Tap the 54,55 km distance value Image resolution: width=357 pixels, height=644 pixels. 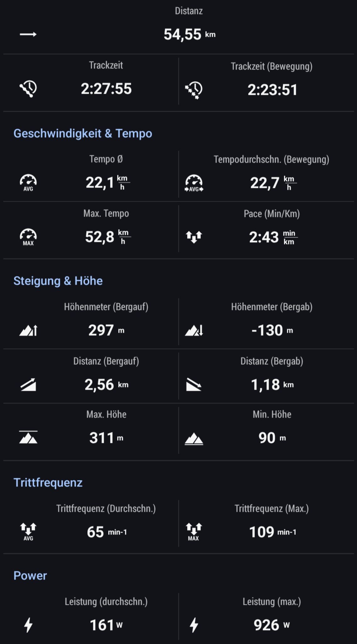tap(189, 34)
